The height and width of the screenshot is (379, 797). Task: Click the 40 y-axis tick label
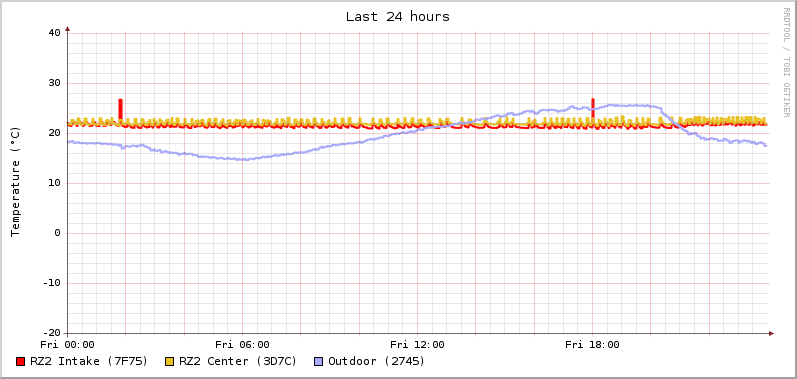(x=54, y=33)
